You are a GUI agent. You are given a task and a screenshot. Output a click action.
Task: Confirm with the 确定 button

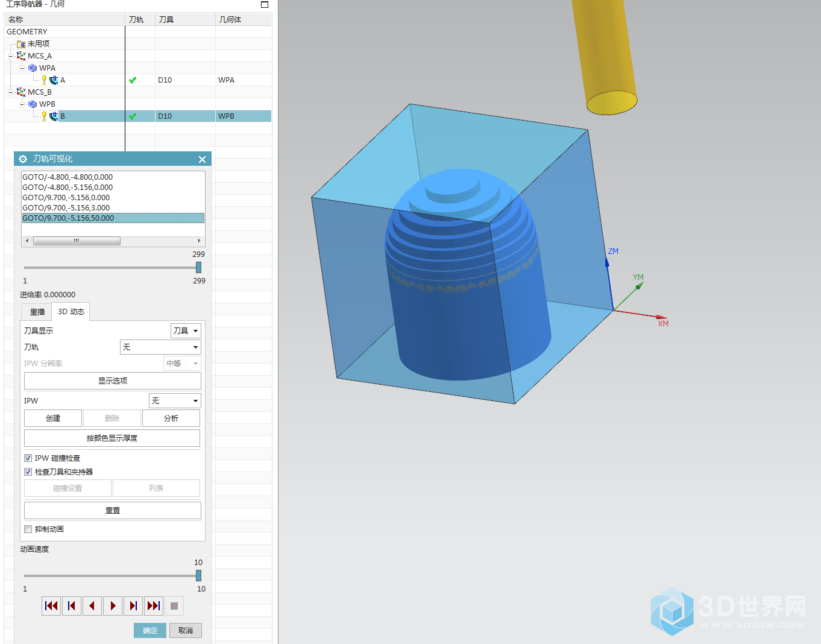click(150, 631)
